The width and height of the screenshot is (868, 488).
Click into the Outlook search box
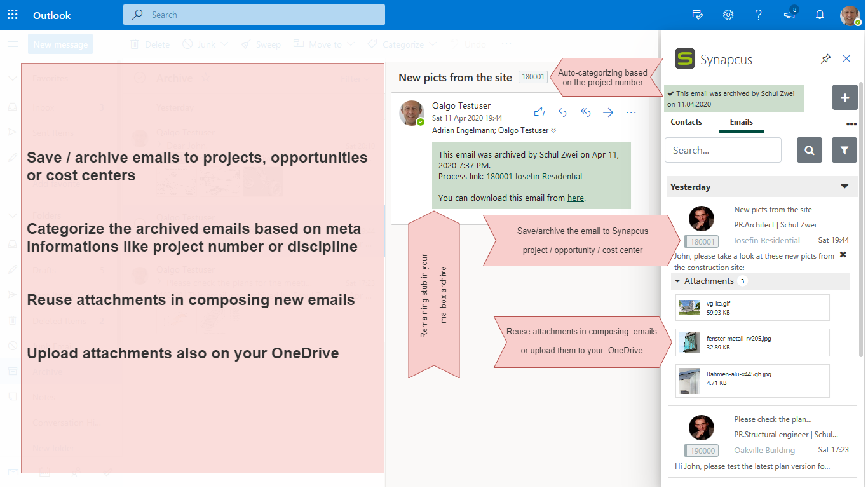coord(254,15)
